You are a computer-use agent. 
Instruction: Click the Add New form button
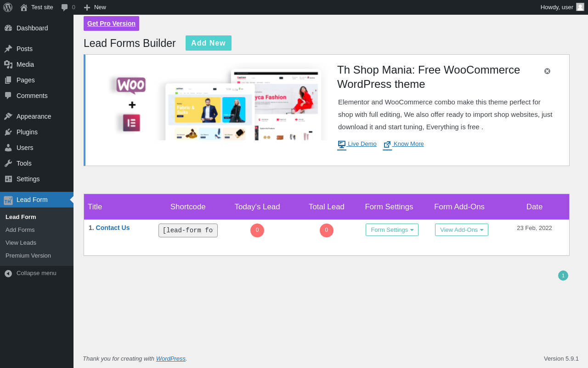[x=209, y=43]
